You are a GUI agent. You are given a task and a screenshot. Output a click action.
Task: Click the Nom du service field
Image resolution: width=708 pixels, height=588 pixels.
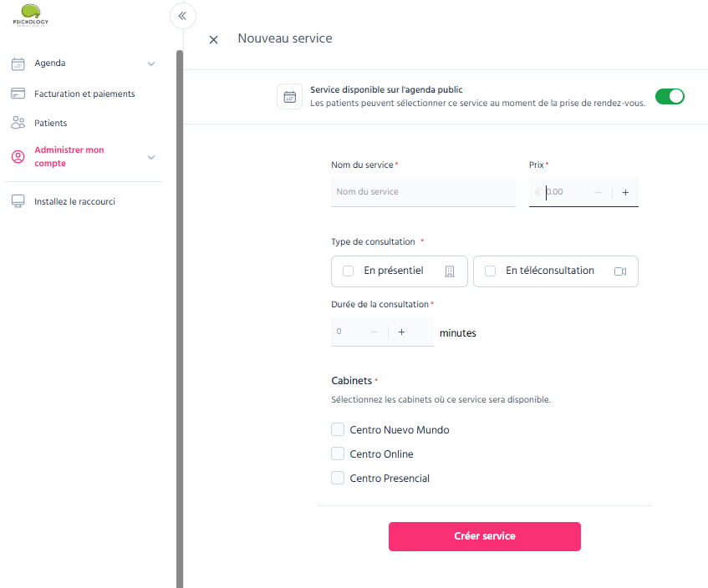[423, 192]
